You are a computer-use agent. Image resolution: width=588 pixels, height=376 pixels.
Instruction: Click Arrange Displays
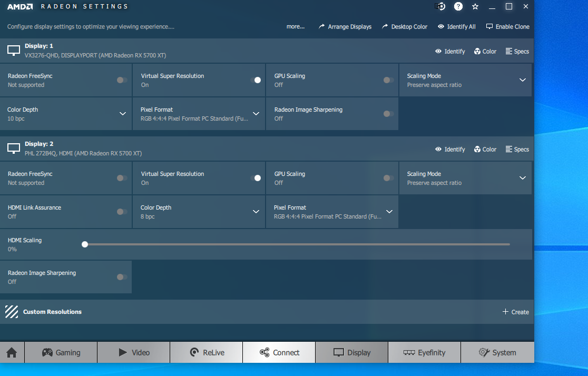click(x=345, y=27)
